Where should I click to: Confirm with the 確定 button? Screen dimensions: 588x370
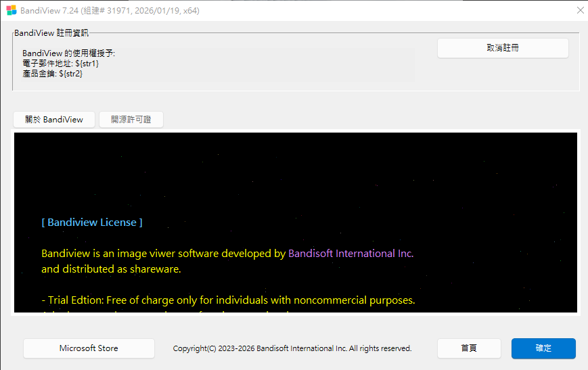point(543,348)
